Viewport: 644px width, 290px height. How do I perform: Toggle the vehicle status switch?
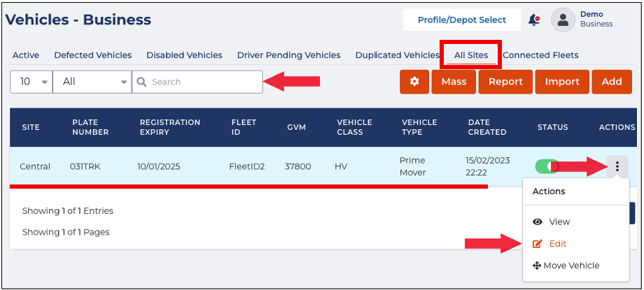[x=547, y=166]
